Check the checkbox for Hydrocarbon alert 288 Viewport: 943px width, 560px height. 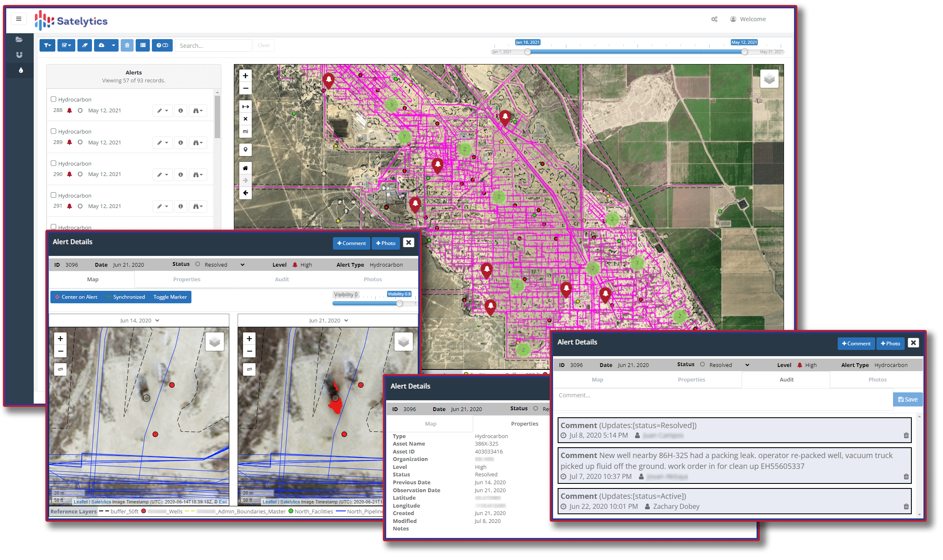tap(53, 99)
